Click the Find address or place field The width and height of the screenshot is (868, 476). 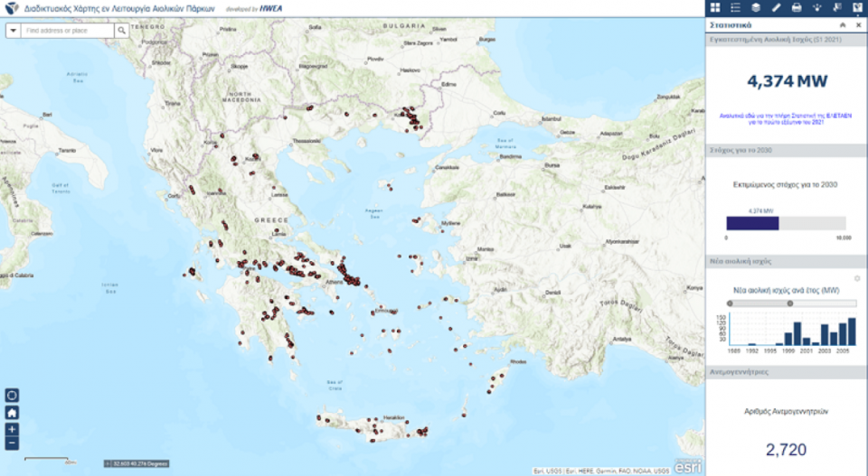pos(69,31)
